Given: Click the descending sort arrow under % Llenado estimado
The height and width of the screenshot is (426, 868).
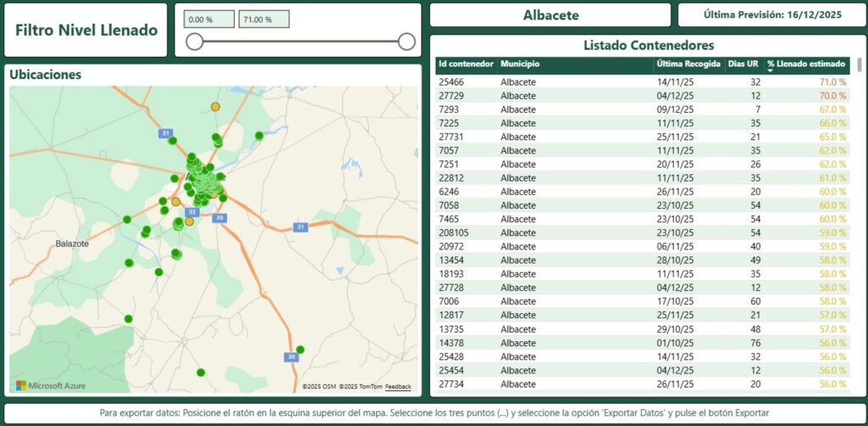Looking at the screenshot, I should pos(771,71).
